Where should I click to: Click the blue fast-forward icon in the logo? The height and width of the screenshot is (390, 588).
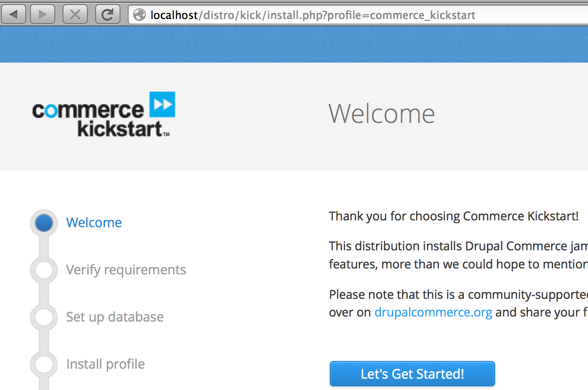click(162, 104)
